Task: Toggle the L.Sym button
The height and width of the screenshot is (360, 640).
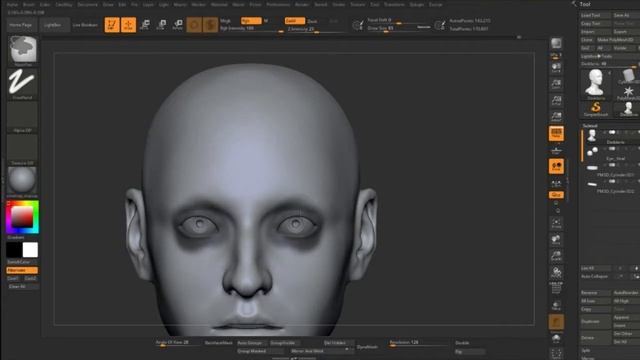Action: (556, 183)
